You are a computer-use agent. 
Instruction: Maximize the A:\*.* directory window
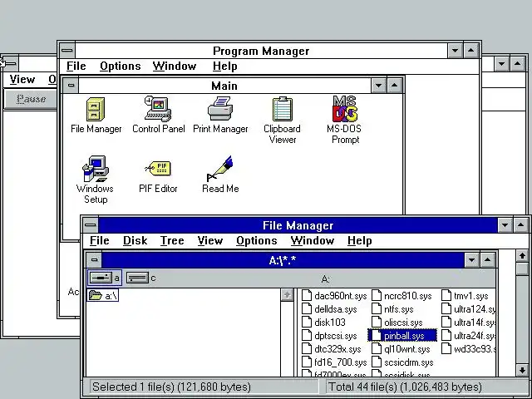(488, 260)
